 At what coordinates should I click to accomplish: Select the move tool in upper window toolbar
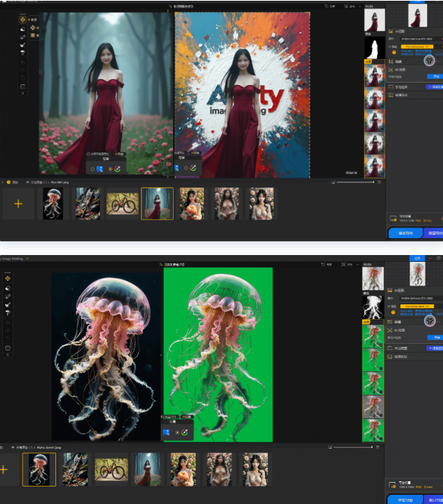23,20
